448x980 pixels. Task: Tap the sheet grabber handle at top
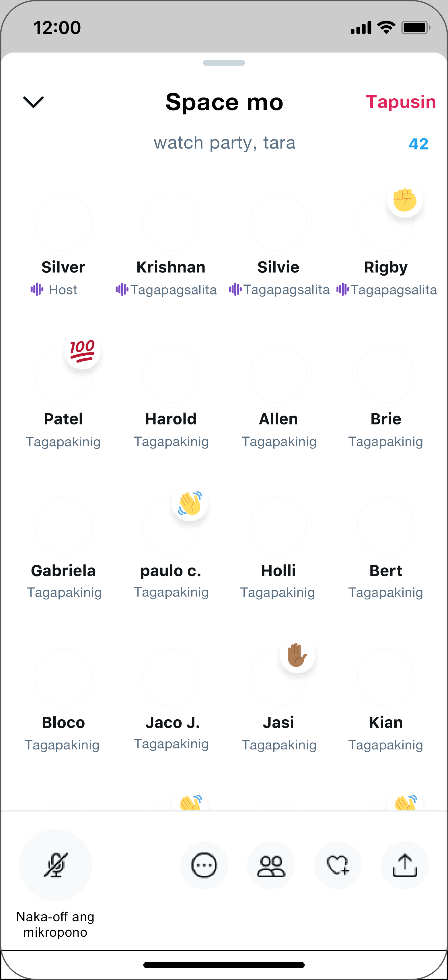tap(224, 63)
